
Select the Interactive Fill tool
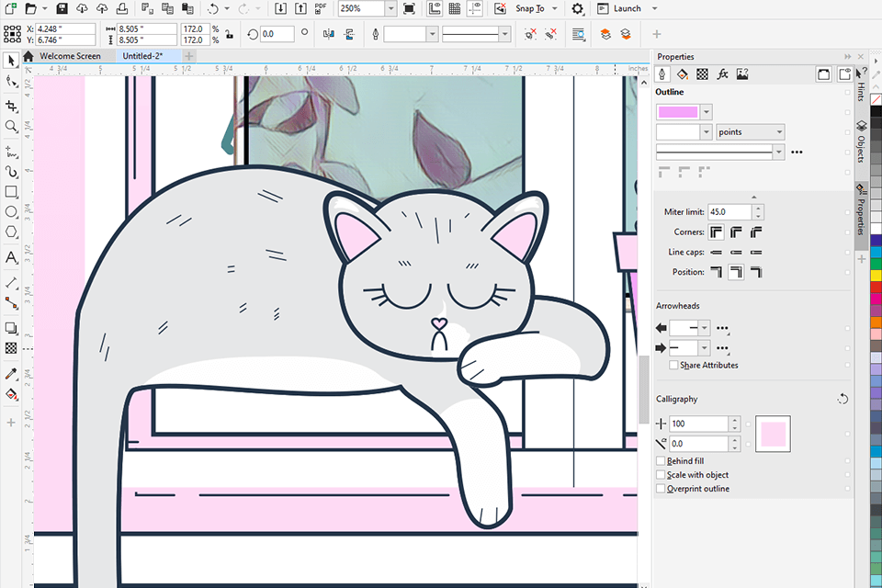coord(11,394)
